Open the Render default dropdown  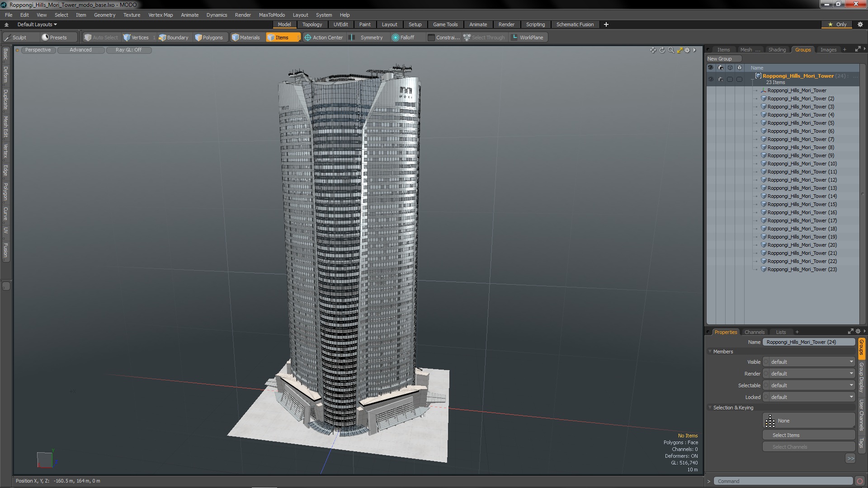tap(809, 374)
